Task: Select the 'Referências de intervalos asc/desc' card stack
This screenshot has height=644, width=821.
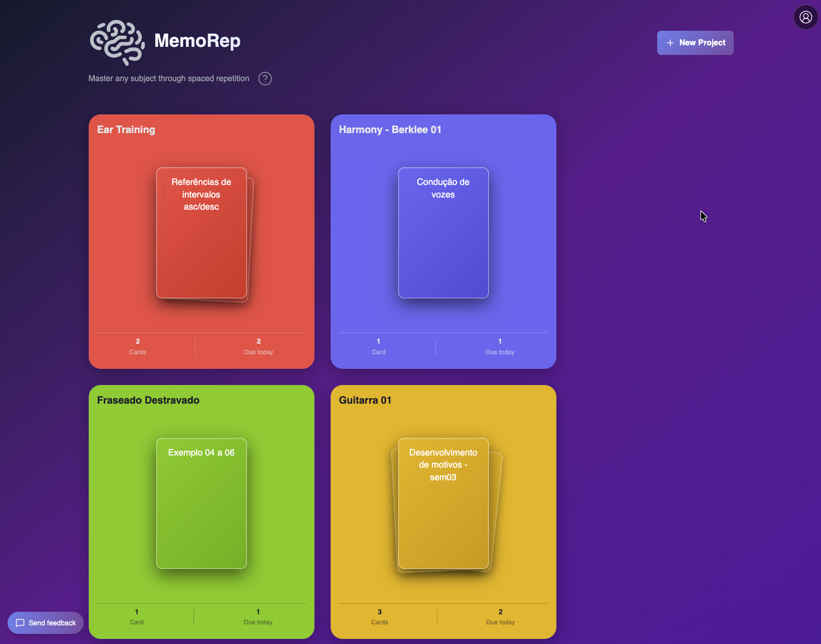Action: pos(201,233)
